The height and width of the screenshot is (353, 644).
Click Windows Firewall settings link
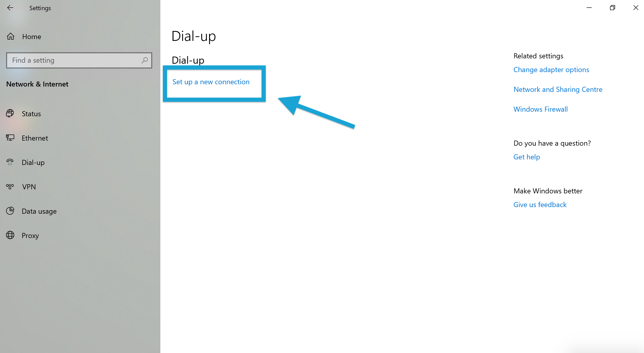[x=540, y=109]
